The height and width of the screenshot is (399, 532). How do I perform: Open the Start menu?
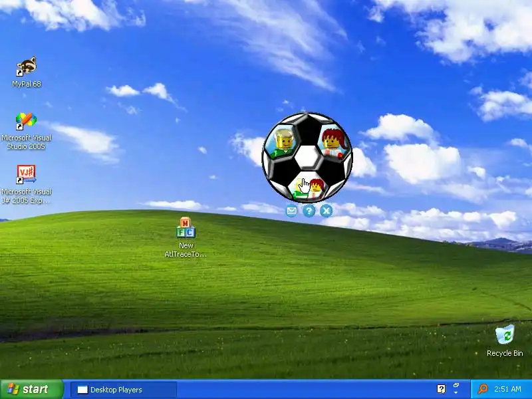[32, 389]
